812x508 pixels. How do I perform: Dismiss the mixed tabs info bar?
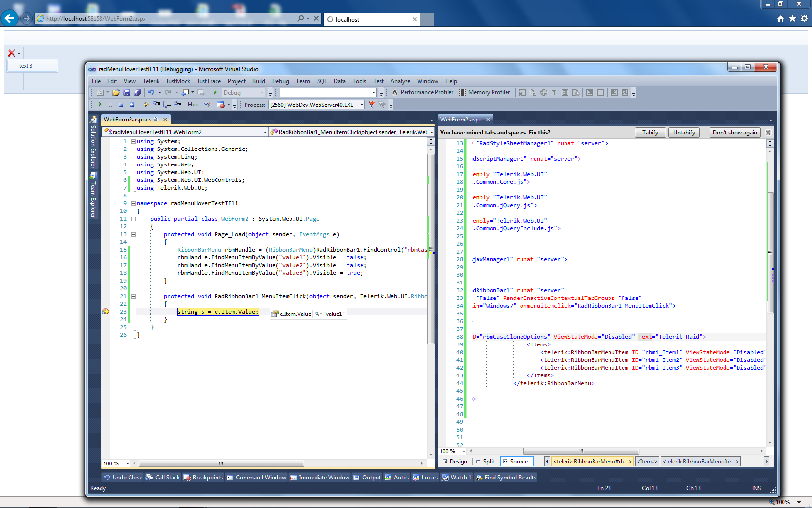click(768, 133)
